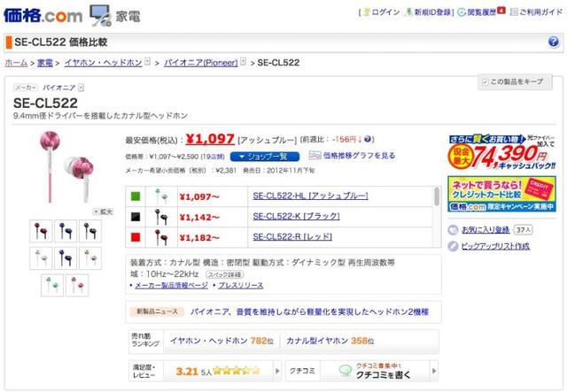567x392 pixels.
Task: Click small earphone icon in レッド row
Action: click(161, 237)
